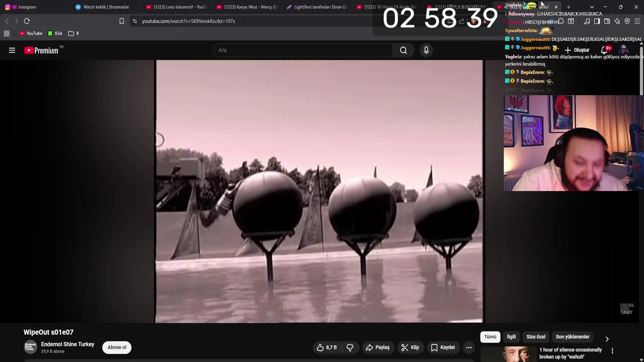Go back in browser history

pyautogui.click(x=7, y=21)
